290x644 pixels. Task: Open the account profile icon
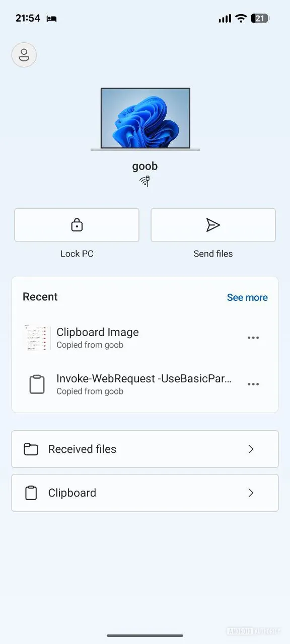[x=24, y=54]
